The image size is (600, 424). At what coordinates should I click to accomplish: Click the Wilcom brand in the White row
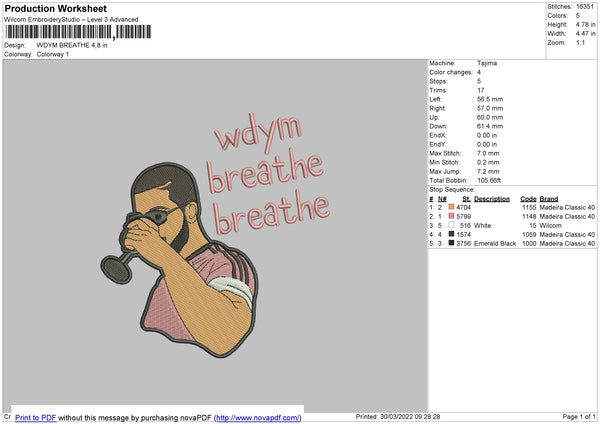(551, 225)
